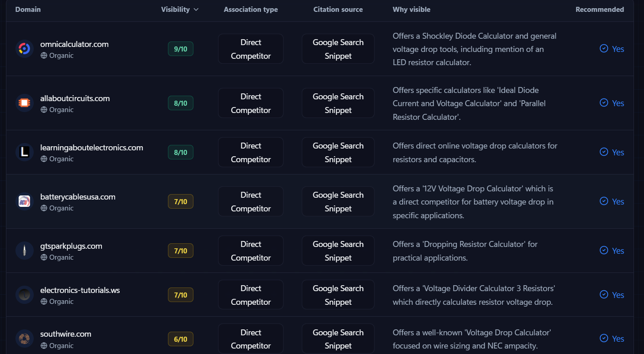Click Google Search Snippet tag for batterycablesusa.com
Viewport: 644px width, 354px height.
pos(338,201)
